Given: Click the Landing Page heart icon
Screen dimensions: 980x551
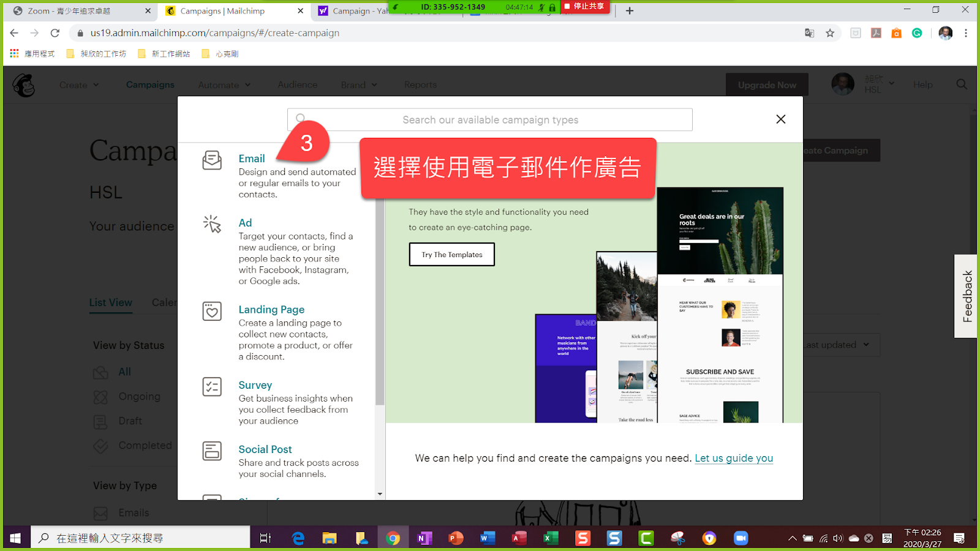Looking at the screenshot, I should [x=212, y=311].
